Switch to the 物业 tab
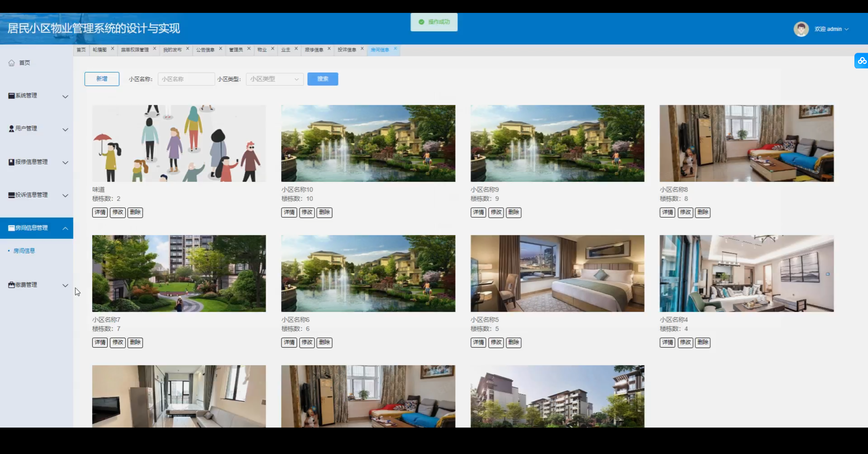This screenshot has width=868, height=454. [x=262, y=50]
